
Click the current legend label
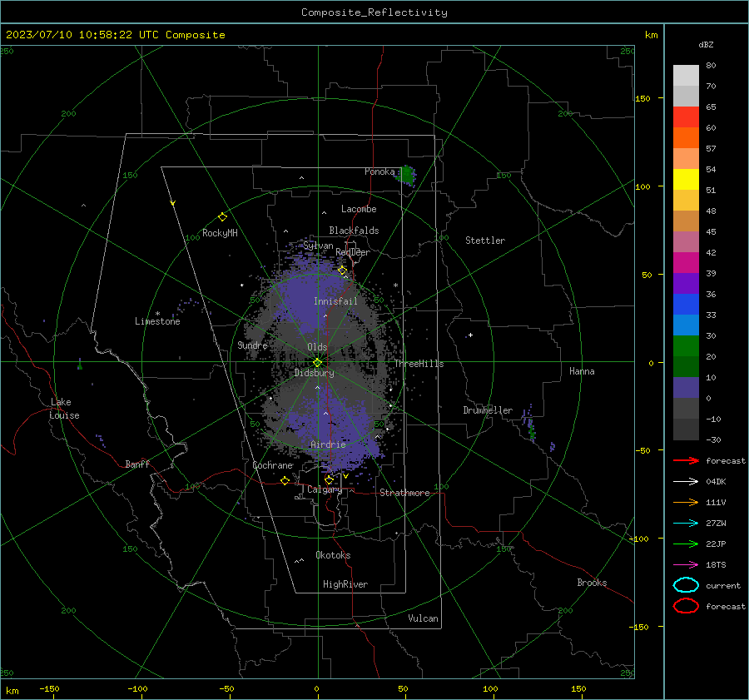tap(722, 585)
